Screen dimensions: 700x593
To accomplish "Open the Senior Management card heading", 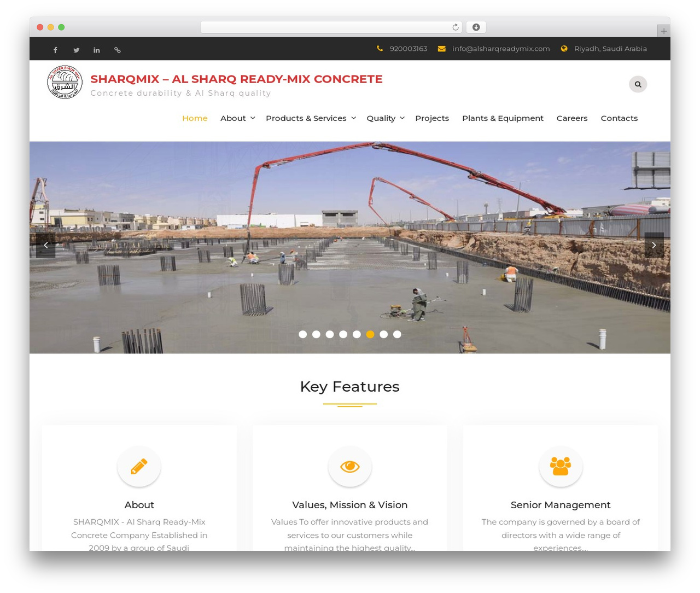I will pyautogui.click(x=561, y=505).
